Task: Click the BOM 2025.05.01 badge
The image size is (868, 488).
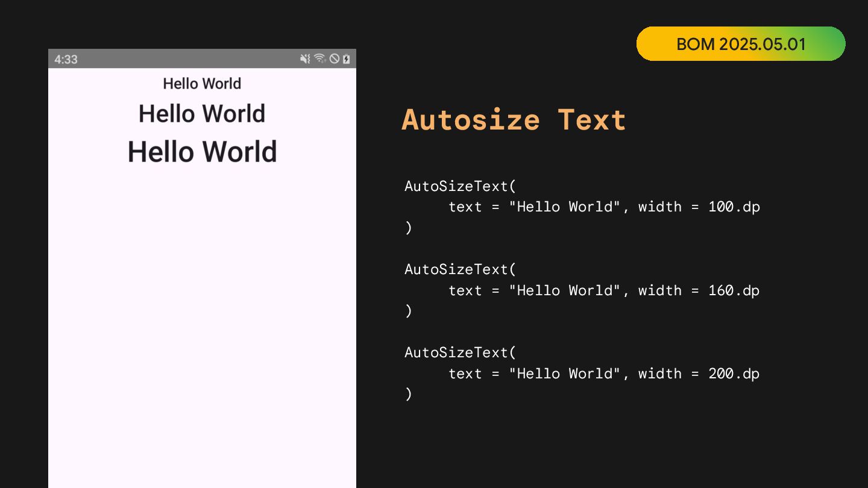Action: pos(741,44)
